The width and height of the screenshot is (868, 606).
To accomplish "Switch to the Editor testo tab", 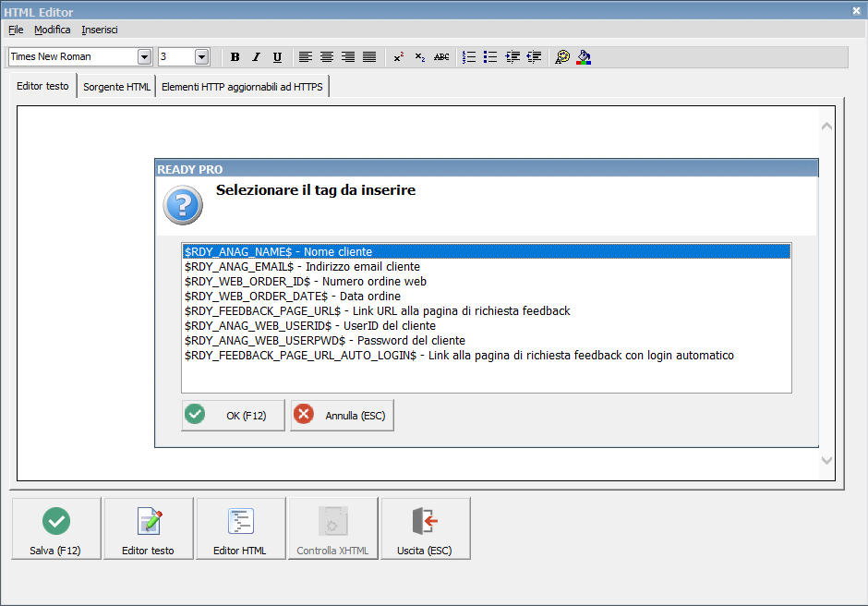I will tap(42, 86).
